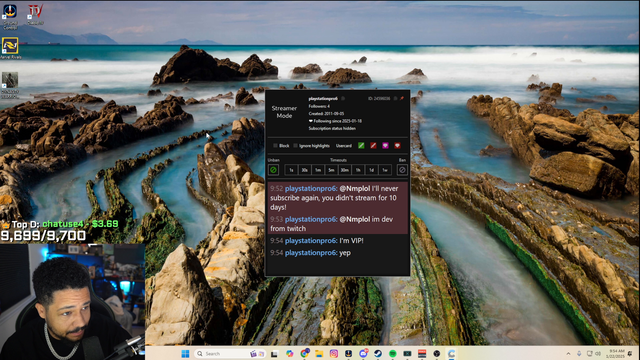Click username in 'im dev from twitch' message
Viewport: 640px width, 360px height.
tap(311, 219)
